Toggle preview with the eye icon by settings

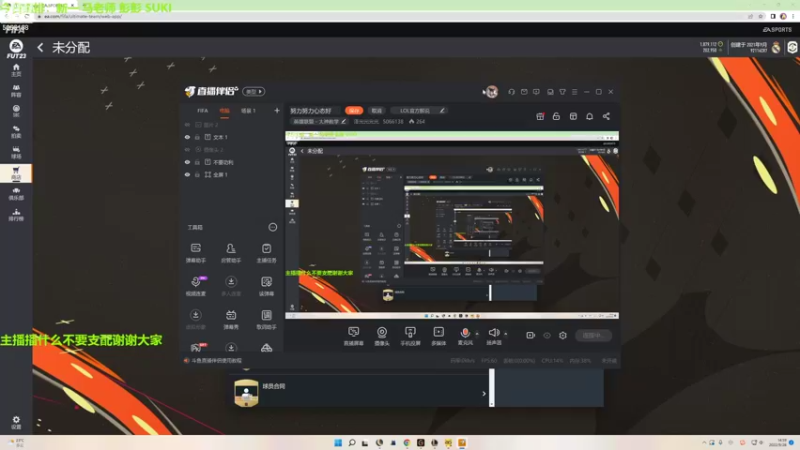547,335
